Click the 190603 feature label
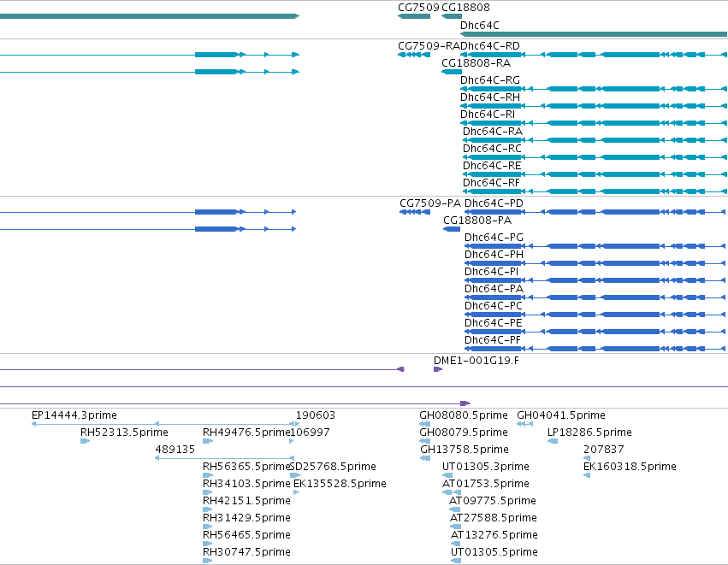This screenshot has height=565, width=728. coord(316,415)
